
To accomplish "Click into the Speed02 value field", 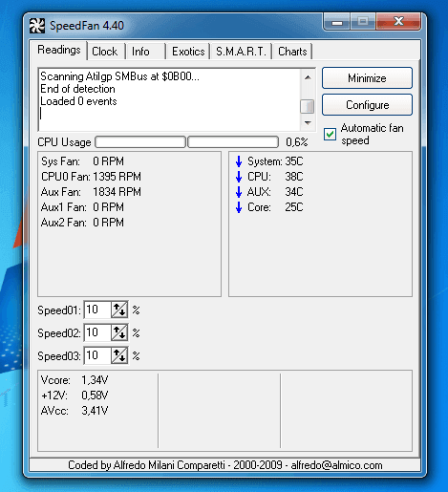I will coord(97,332).
